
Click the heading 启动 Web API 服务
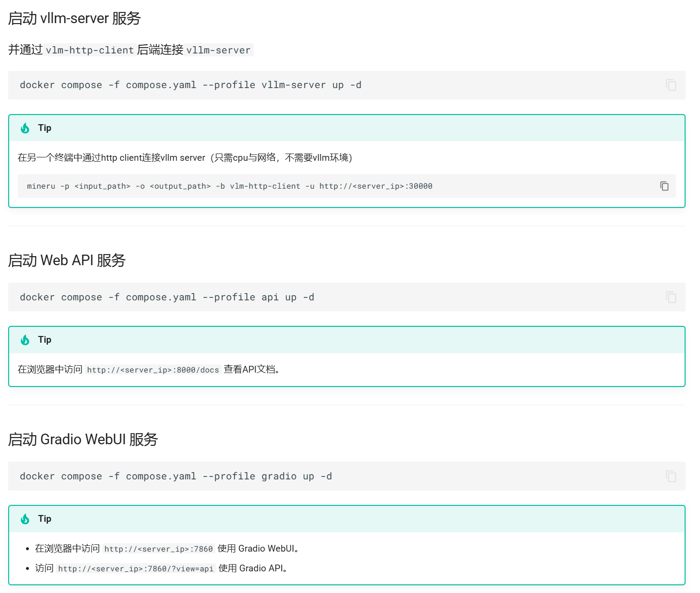[x=67, y=260]
